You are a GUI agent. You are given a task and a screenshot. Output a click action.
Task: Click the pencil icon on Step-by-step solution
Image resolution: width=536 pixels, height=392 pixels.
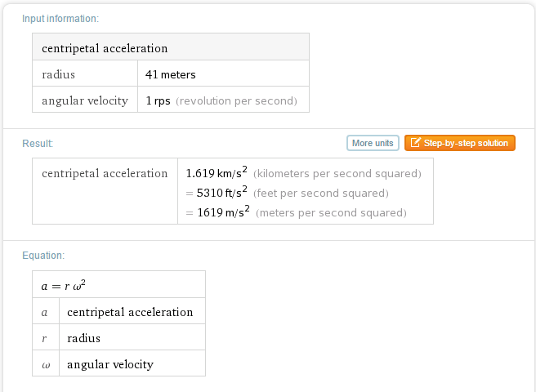point(415,144)
